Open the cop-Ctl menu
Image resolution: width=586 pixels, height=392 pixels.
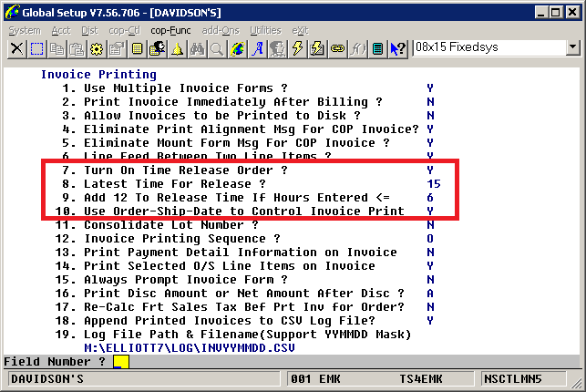point(125,30)
